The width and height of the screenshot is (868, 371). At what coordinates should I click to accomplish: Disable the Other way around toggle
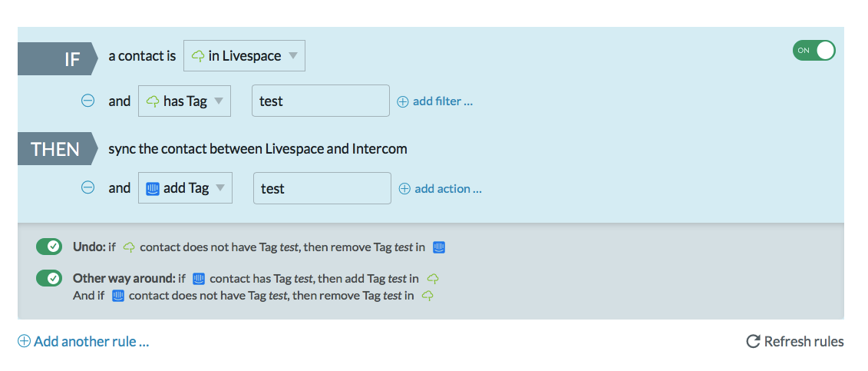(x=49, y=278)
